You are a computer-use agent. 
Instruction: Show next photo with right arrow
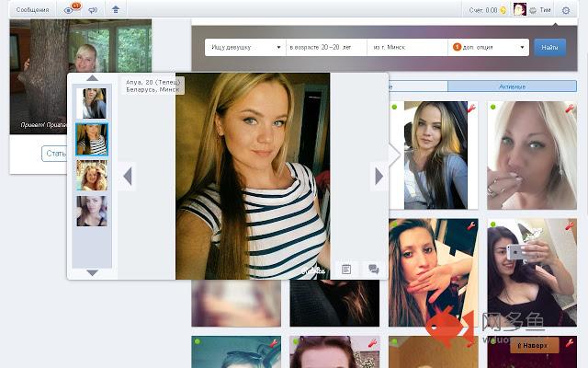[x=378, y=176]
